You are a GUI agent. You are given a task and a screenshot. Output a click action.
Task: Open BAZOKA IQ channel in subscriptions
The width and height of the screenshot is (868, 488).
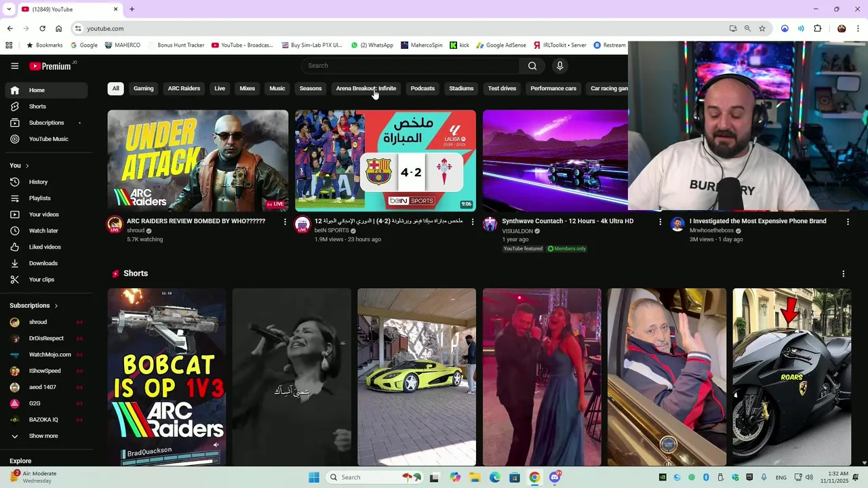coord(46,420)
